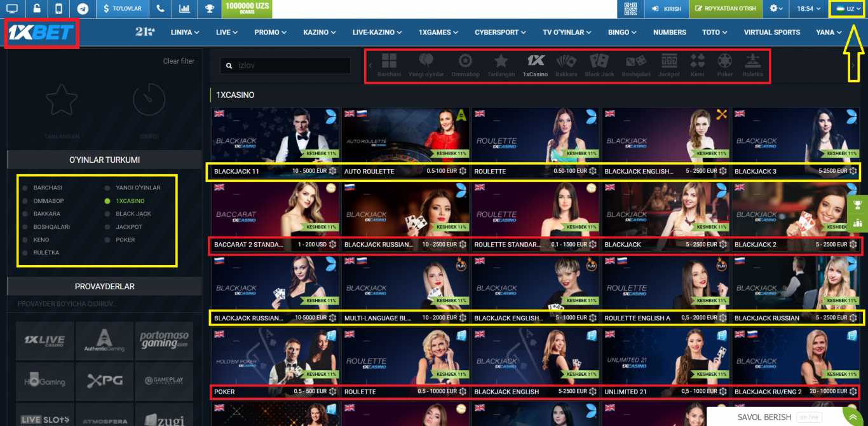This screenshot has height=426, width=868.
Task: Click the 1000000 UZS bonus button
Action: pyautogui.click(x=247, y=9)
